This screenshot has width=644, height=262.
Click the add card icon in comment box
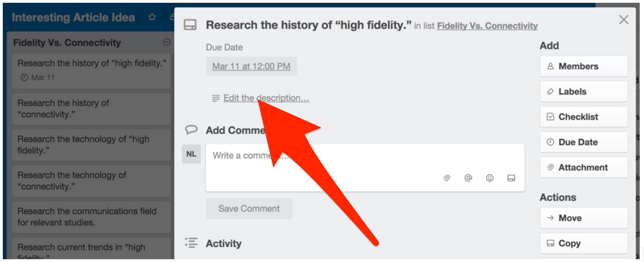(511, 178)
